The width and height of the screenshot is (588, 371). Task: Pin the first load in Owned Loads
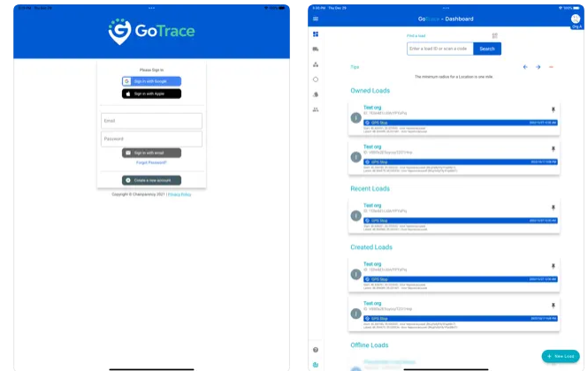pyautogui.click(x=554, y=110)
